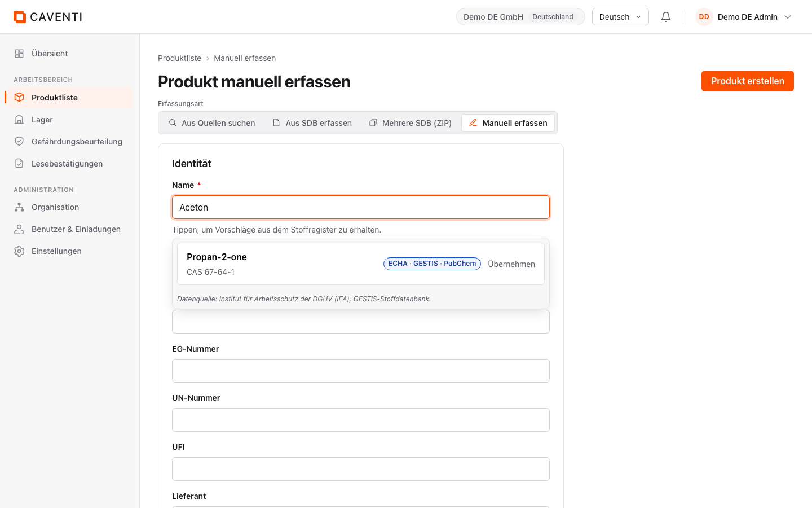Click the Produktliste box icon
This screenshot has width=812, height=508.
pos(19,97)
